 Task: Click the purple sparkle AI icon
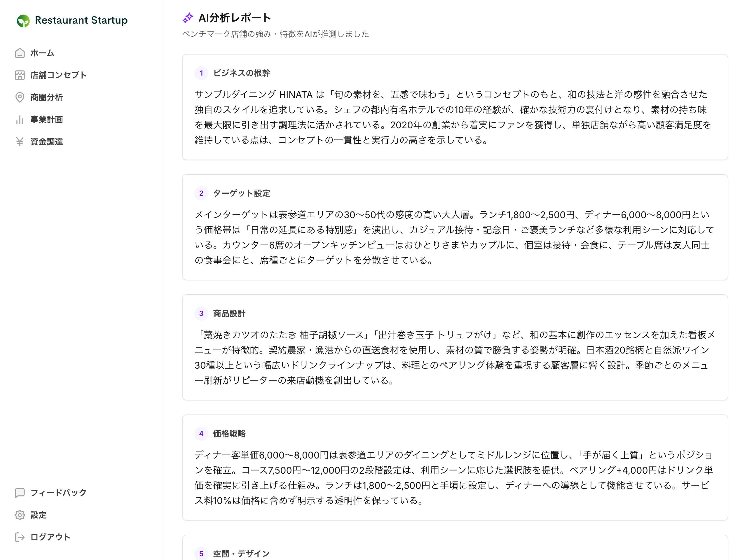point(188,18)
